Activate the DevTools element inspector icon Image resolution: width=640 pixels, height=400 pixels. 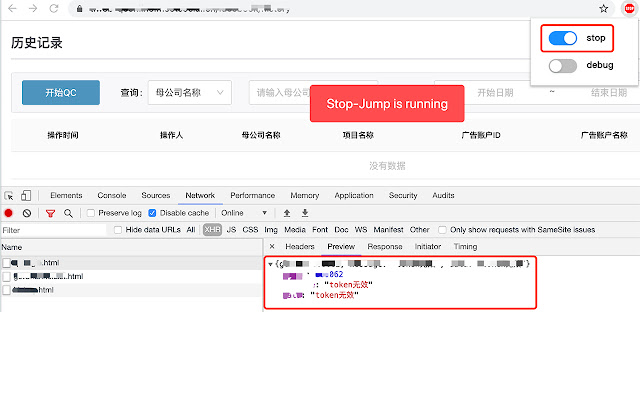click(x=9, y=196)
